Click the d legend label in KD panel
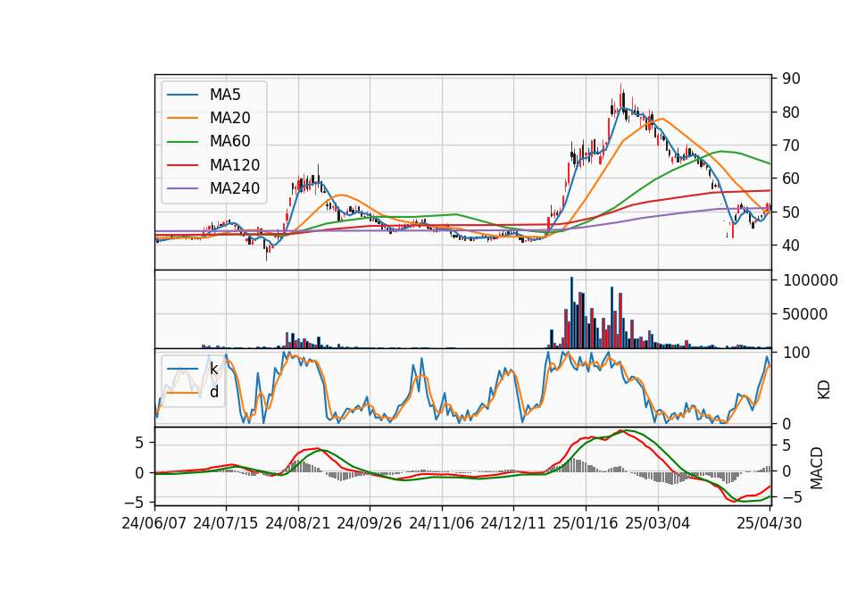Viewport: 857px width, 616px height. [x=214, y=392]
